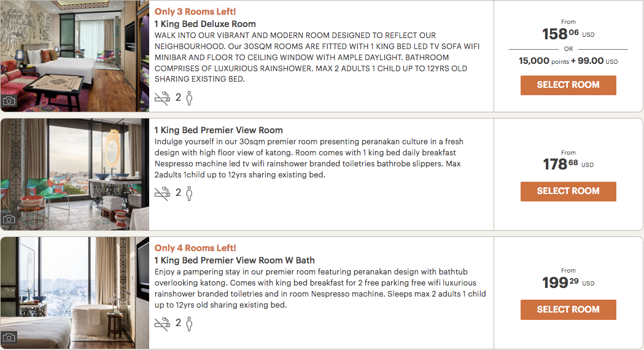Image resolution: width=644 pixels, height=350 pixels.
Task: Select the 178.68 USD Premier View Room
Action: pyautogui.click(x=568, y=191)
